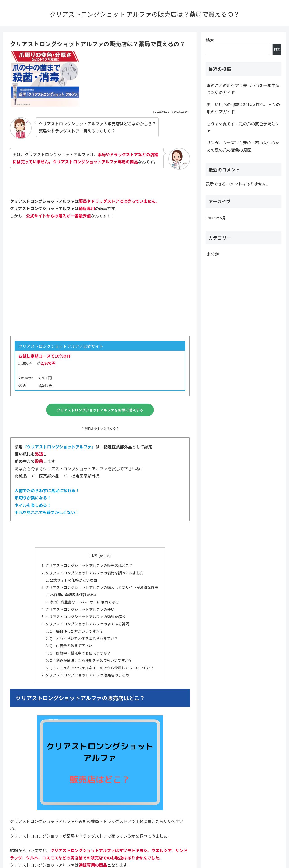
Task: Click green クリアストロングショットアルファをお得に購入する button
Action: (x=100, y=410)
